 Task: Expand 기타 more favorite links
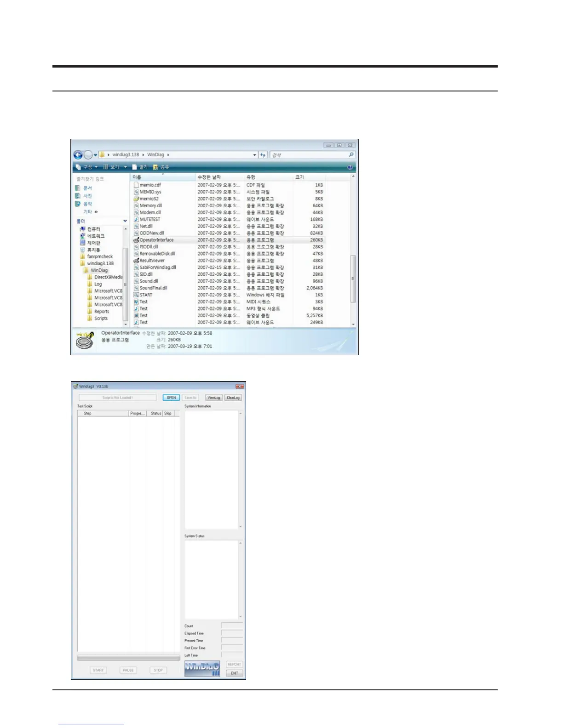click(x=91, y=212)
